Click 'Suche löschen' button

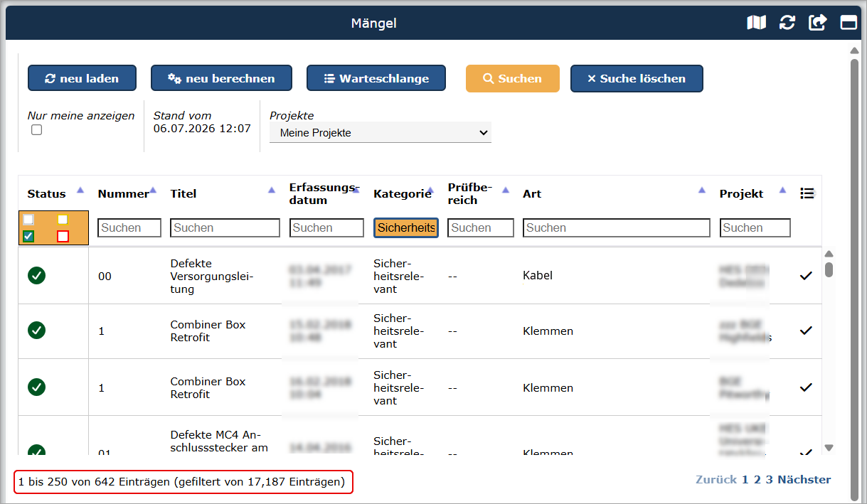(637, 78)
